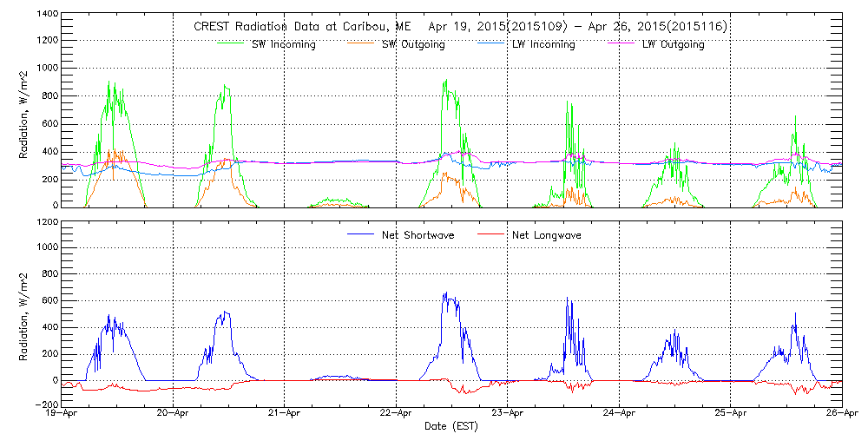Click the Net Shortwave legend label
This screenshot has width=868, height=434.
click(x=418, y=234)
